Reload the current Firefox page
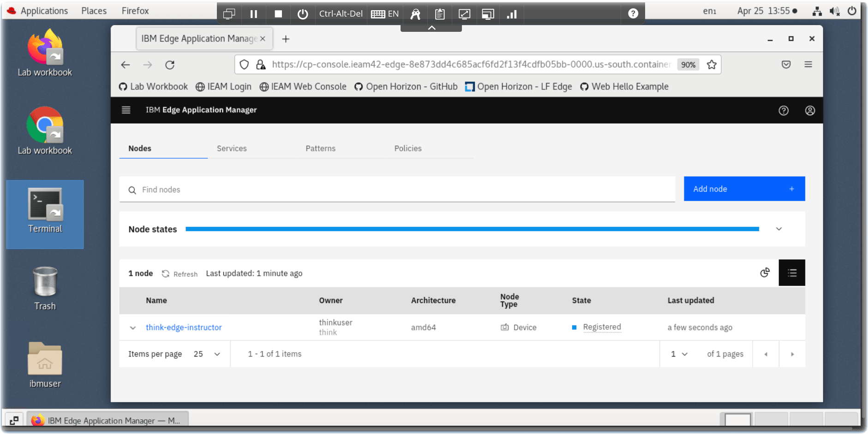The width and height of the screenshot is (868, 434). click(170, 65)
